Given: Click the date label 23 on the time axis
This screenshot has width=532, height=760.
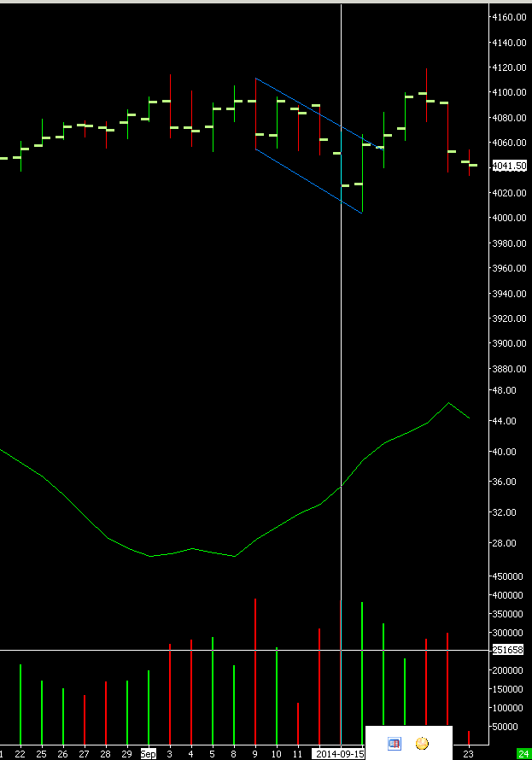Looking at the screenshot, I should click(x=468, y=754).
